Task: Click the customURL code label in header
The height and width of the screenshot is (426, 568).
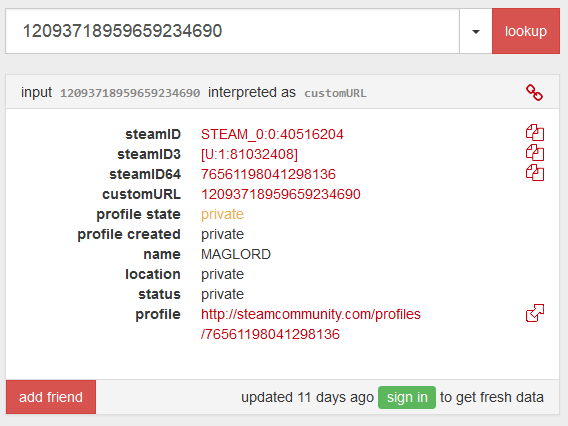Action: pyautogui.click(x=335, y=93)
